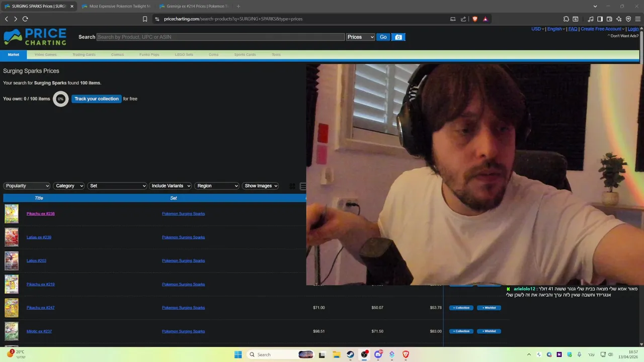644x362 pixels.
Task: Open the Include Variants dropdown
Action: (x=170, y=186)
